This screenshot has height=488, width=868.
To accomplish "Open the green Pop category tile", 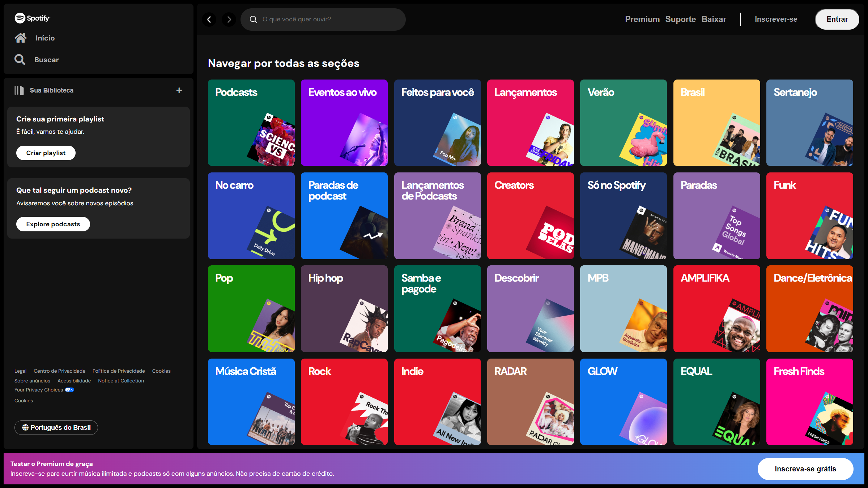I will [x=251, y=308].
